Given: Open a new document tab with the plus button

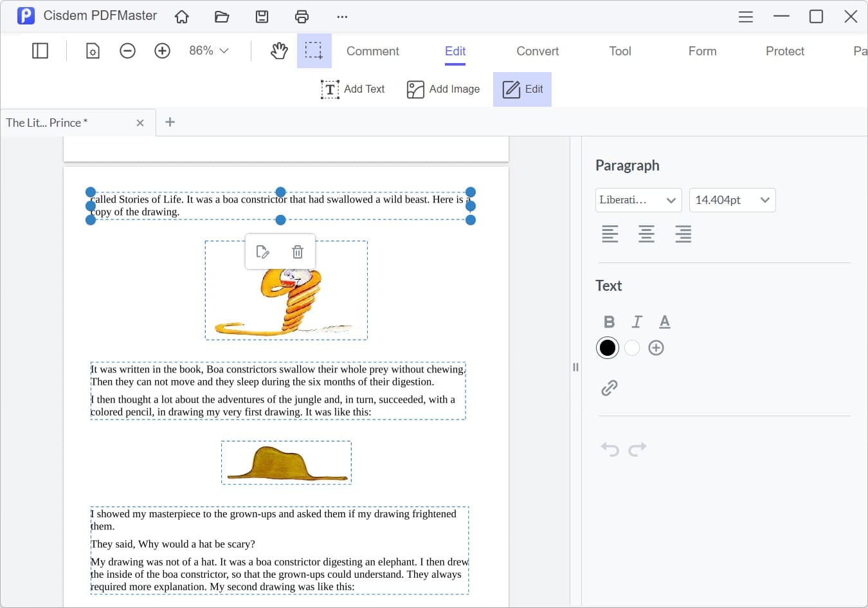Looking at the screenshot, I should coord(170,122).
